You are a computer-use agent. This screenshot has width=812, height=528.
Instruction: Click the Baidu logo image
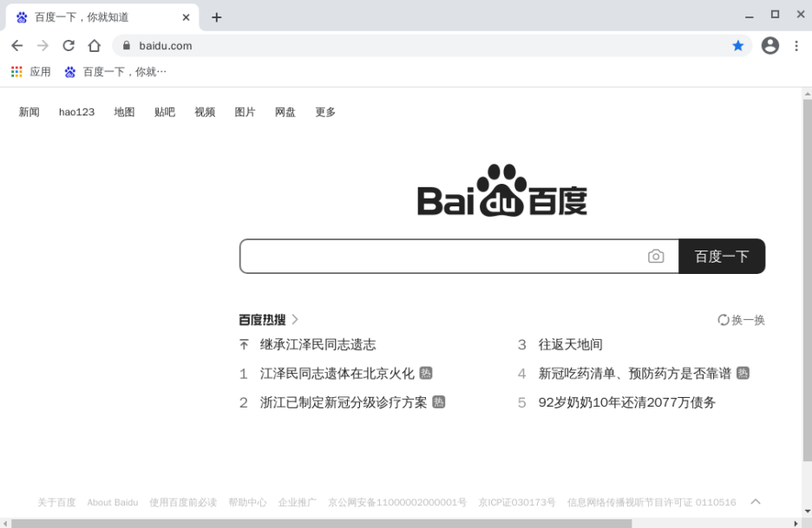pyautogui.click(x=501, y=191)
